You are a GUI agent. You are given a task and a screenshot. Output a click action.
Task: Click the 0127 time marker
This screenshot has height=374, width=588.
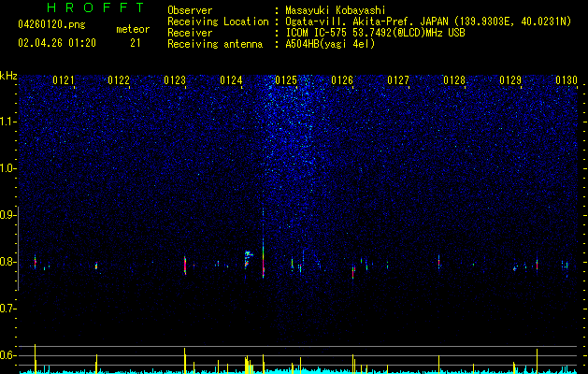click(398, 80)
